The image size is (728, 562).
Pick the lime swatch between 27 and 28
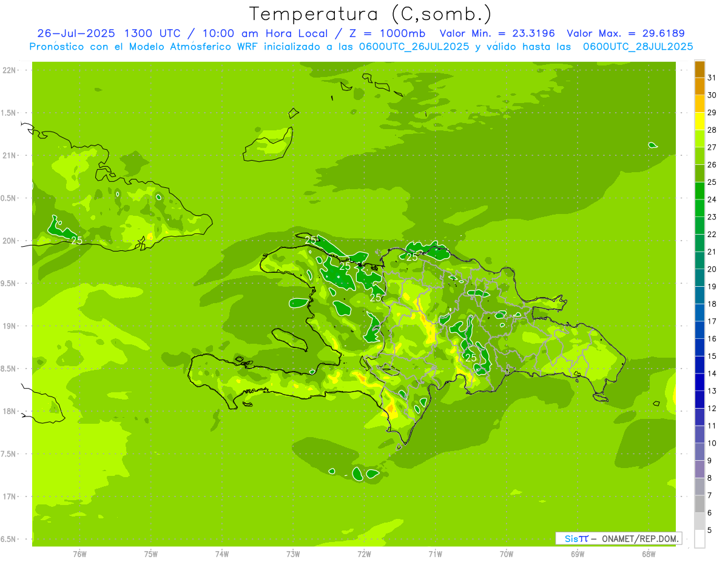[x=699, y=138]
